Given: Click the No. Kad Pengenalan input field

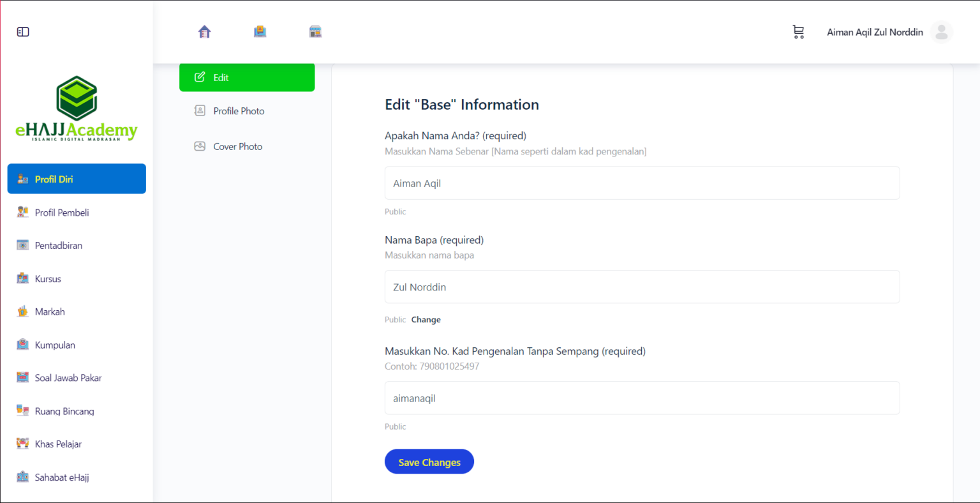Looking at the screenshot, I should coord(642,398).
